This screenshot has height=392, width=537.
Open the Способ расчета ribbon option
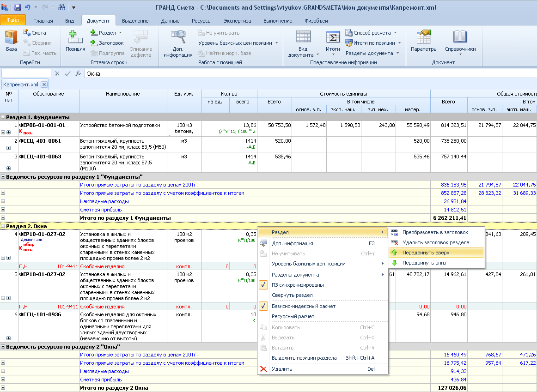click(371, 33)
